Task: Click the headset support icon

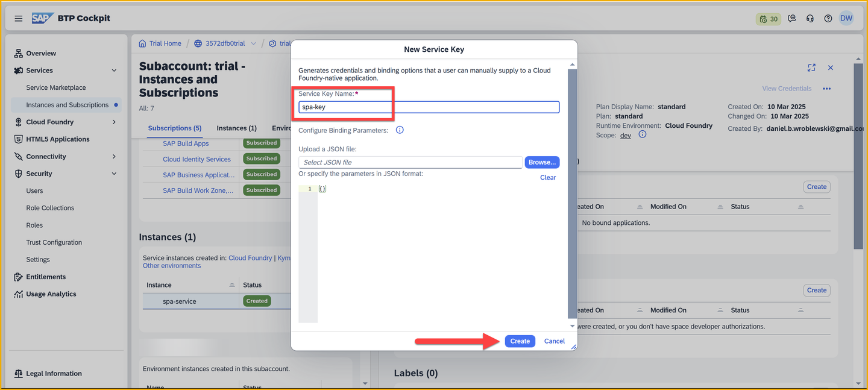Action: tap(810, 19)
